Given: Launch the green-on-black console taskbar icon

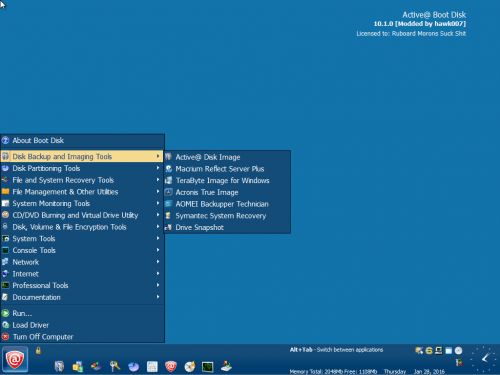Looking at the screenshot, I should [208, 367].
